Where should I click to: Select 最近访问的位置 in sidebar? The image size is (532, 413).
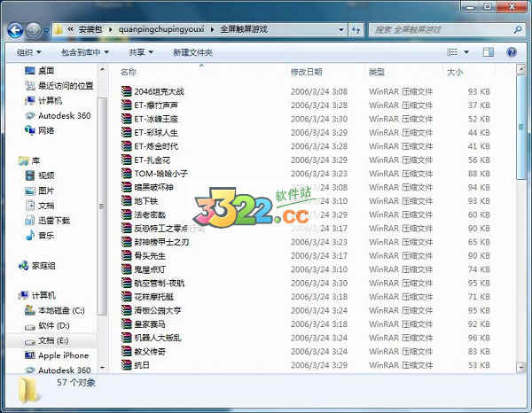coord(59,86)
